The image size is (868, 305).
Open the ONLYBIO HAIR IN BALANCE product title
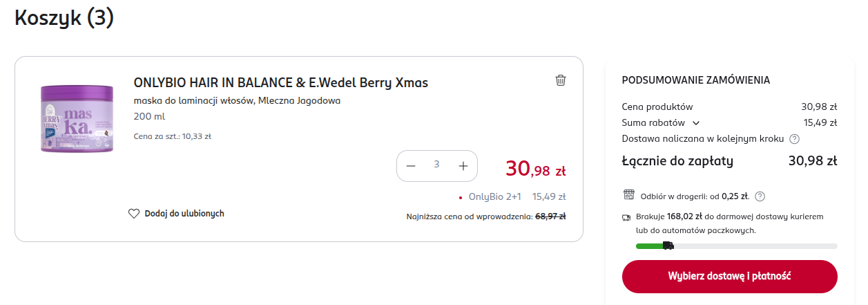(280, 83)
